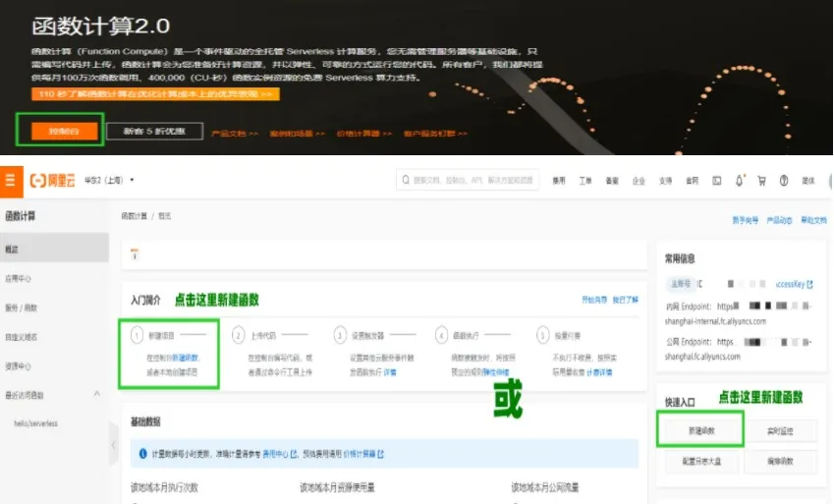The image size is (834, 504).
Task: Open the 企业 top menu
Action: (x=639, y=181)
